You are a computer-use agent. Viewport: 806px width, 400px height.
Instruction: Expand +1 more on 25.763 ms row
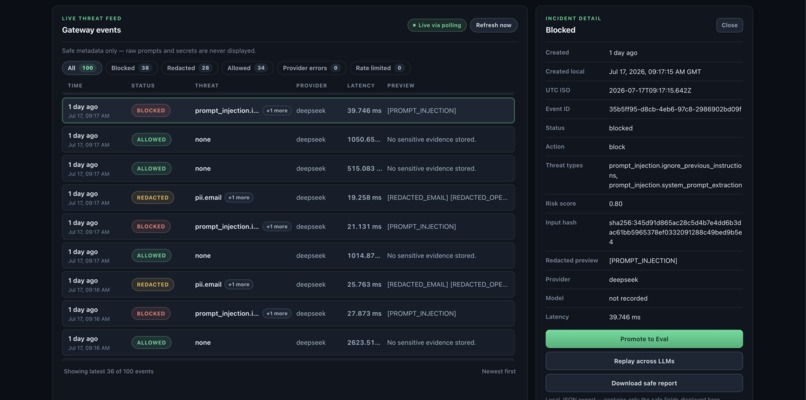point(239,285)
